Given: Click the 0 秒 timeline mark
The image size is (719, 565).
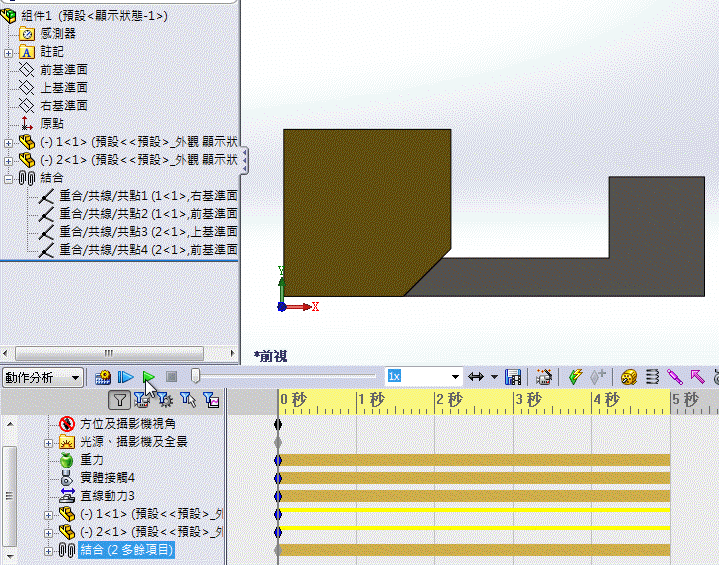Looking at the screenshot, I should click(293, 399).
